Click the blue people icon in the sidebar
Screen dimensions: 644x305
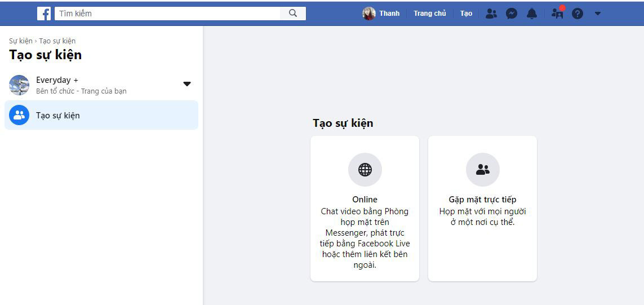pyautogui.click(x=19, y=115)
